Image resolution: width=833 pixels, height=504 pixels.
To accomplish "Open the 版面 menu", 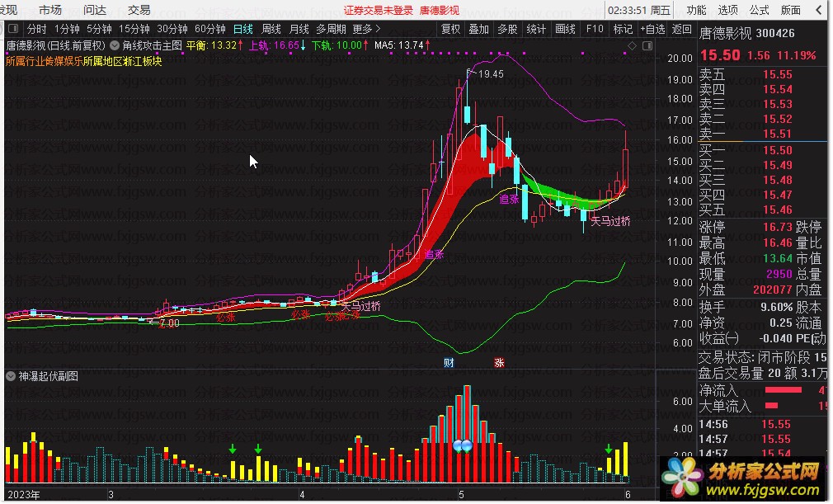I will coord(790,10).
